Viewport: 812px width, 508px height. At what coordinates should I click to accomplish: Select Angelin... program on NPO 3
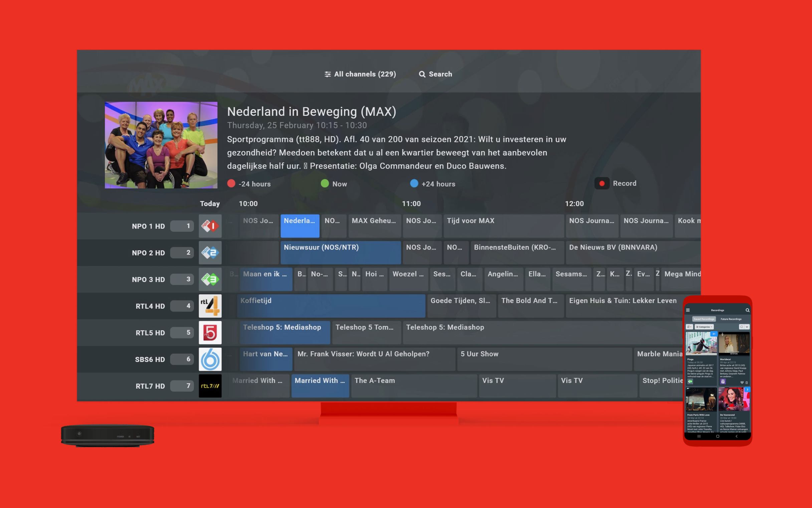click(x=503, y=279)
